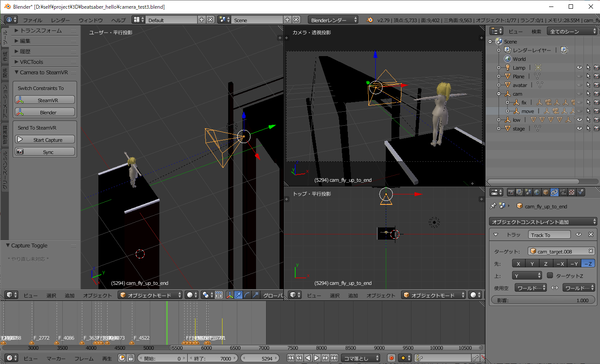Click the current frame 5294 field
Viewport: 600px width, 364px height.
(260, 358)
